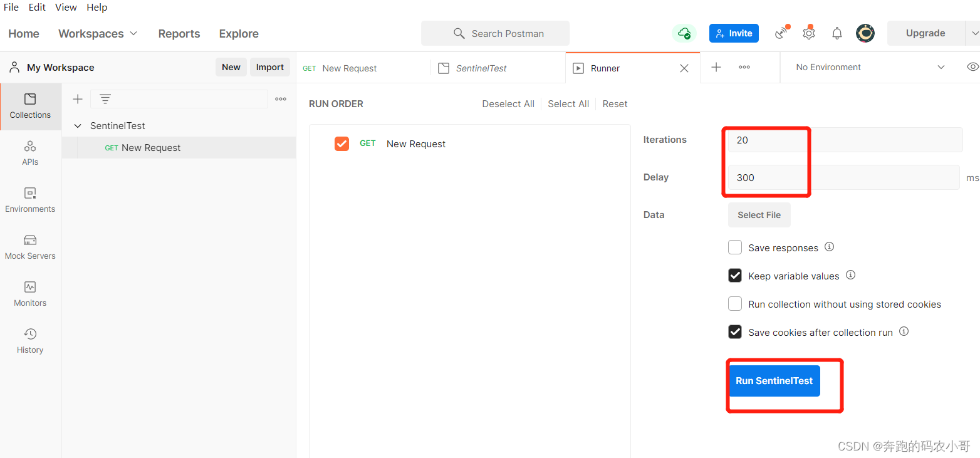The image size is (980, 458).
Task: Switch to the GET New Request tab
Action: tap(363, 68)
